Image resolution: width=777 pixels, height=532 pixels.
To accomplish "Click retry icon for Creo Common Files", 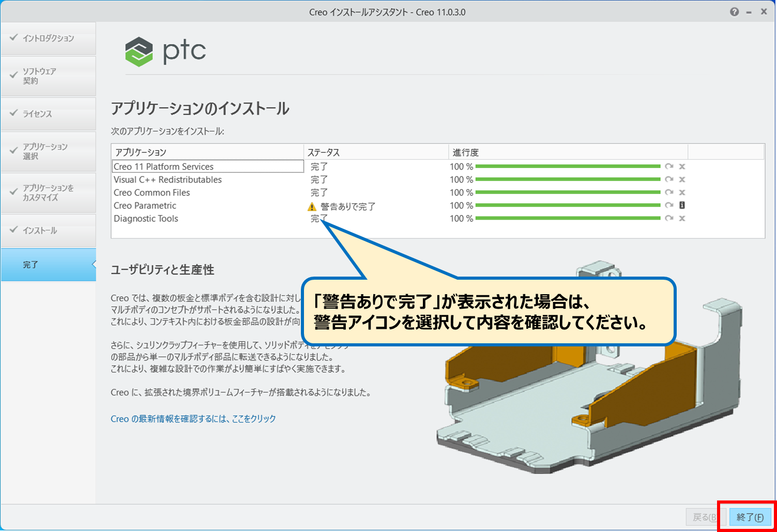I will (669, 192).
